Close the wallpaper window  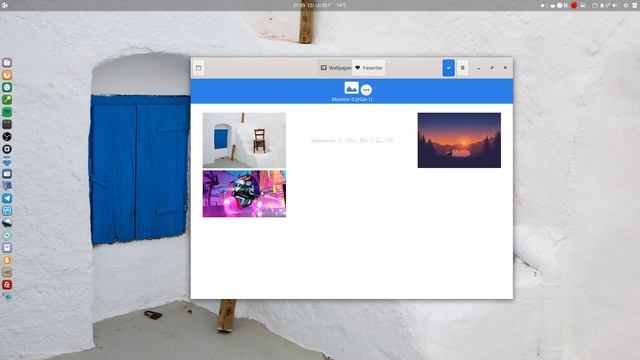[505, 68]
